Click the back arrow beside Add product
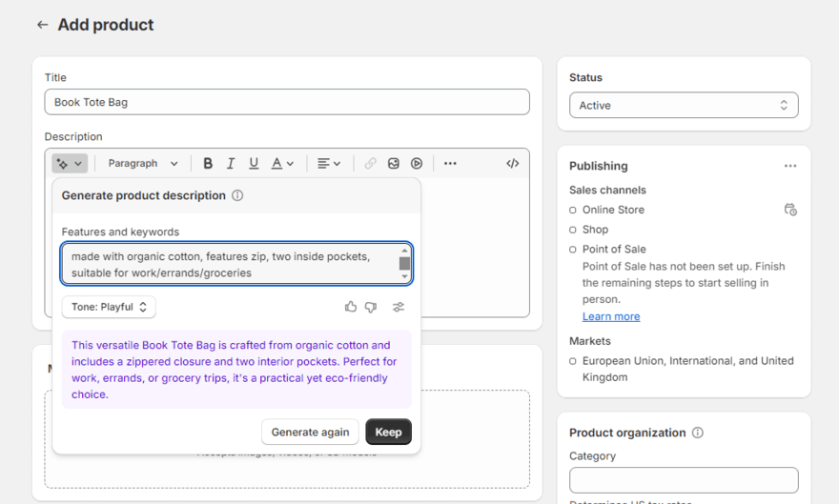Image resolution: width=839 pixels, height=504 pixels. click(42, 25)
